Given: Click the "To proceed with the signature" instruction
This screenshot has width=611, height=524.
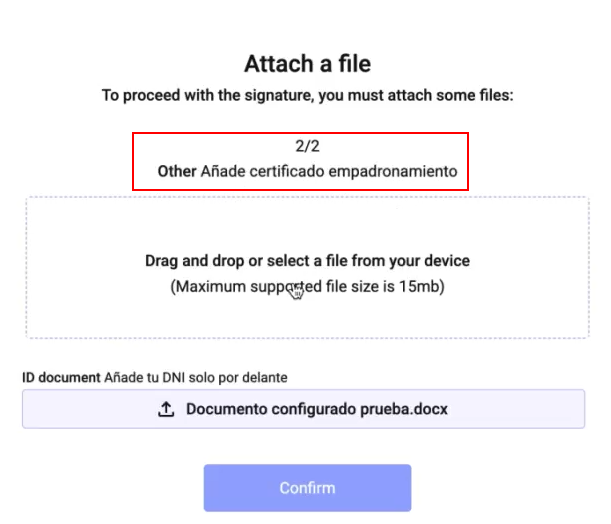Looking at the screenshot, I should coord(213,95).
